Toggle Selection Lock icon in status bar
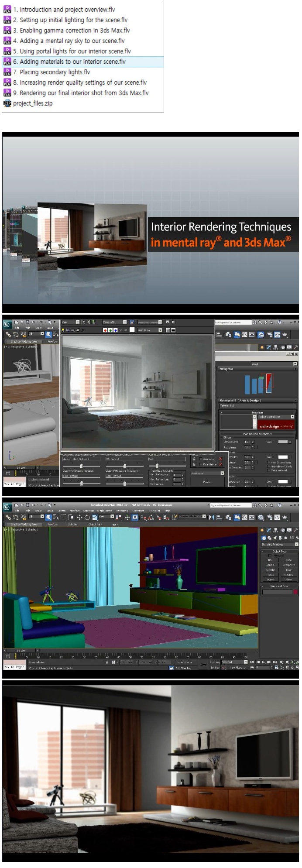This screenshot has height=868, width=302. 107,662
